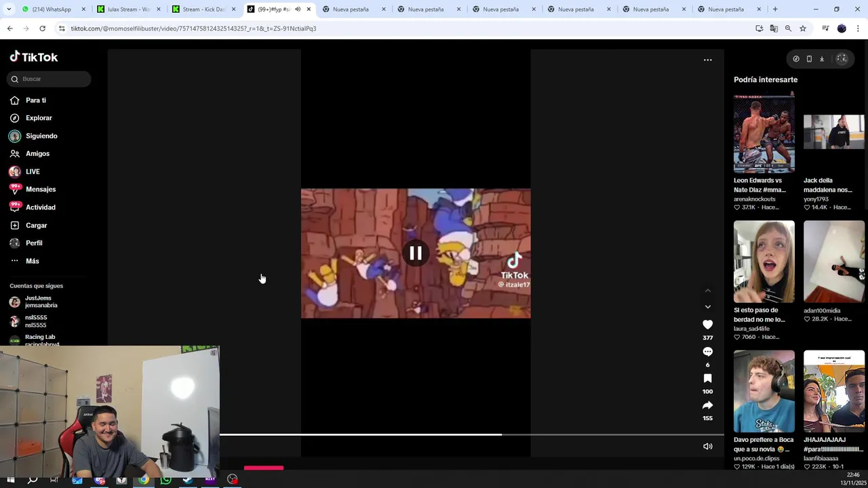
Task: Click the TikTok logo in sidebar
Action: click(x=34, y=57)
